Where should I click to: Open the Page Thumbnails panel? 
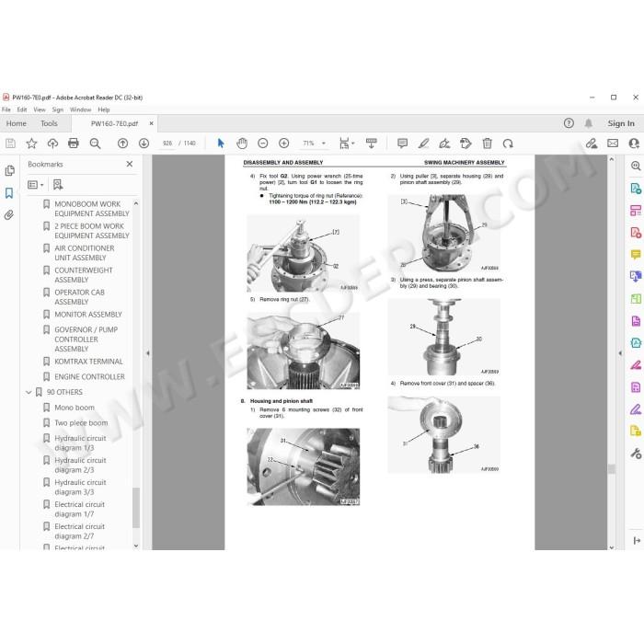[9, 171]
